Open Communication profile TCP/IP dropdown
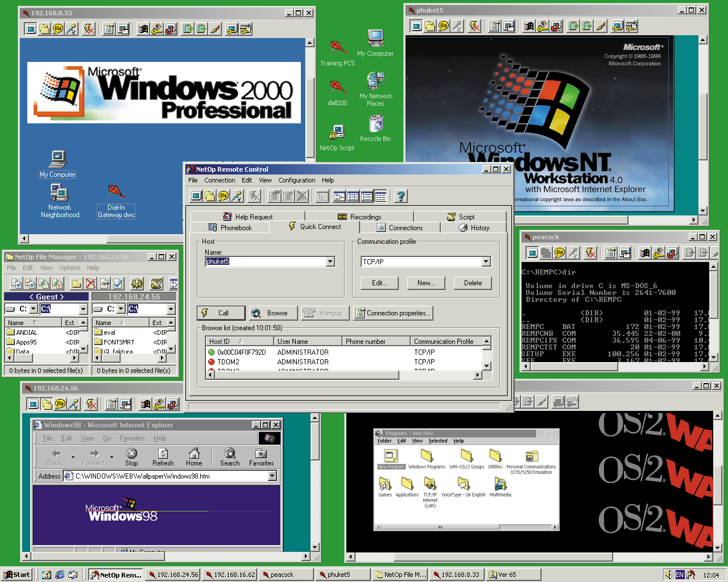 [486, 261]
